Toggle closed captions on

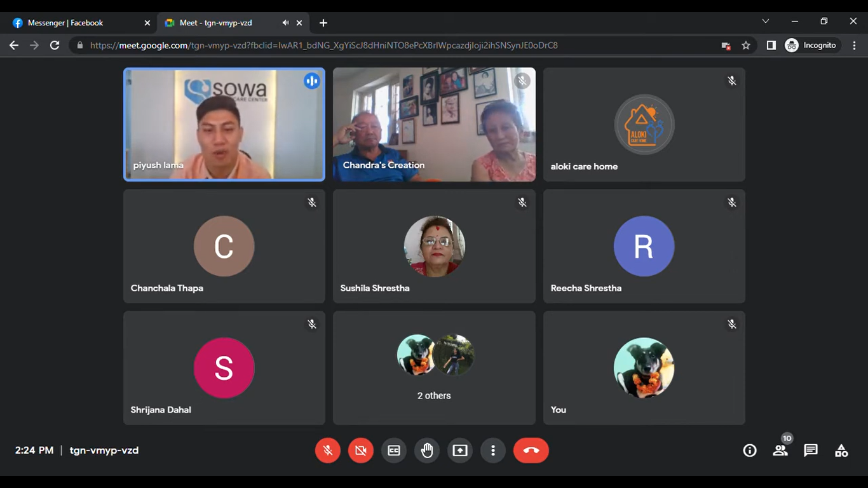[x=394, y=451]
